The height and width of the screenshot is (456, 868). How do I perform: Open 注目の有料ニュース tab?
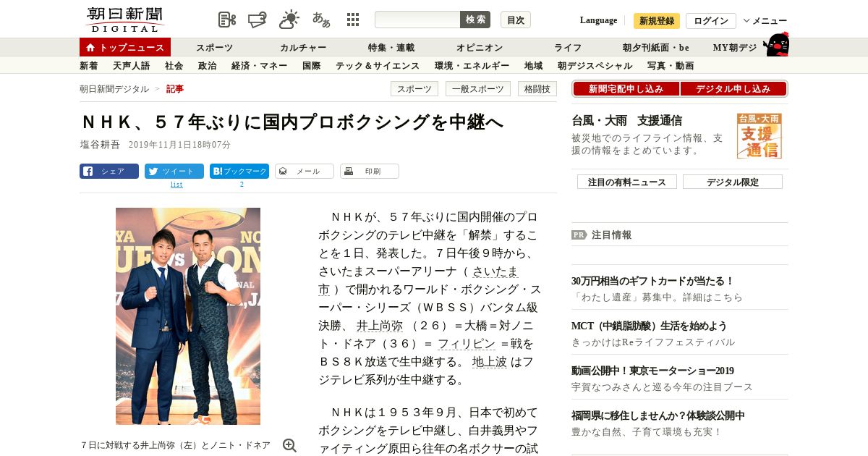[627, 182]
